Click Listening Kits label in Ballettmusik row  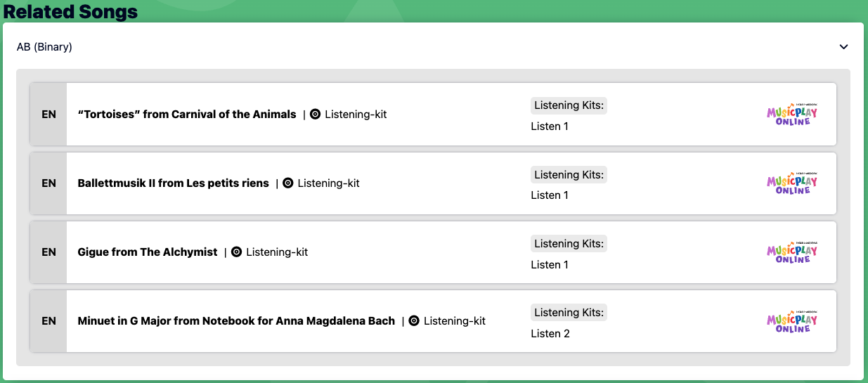pyautogui.click(x=569, y=174)
